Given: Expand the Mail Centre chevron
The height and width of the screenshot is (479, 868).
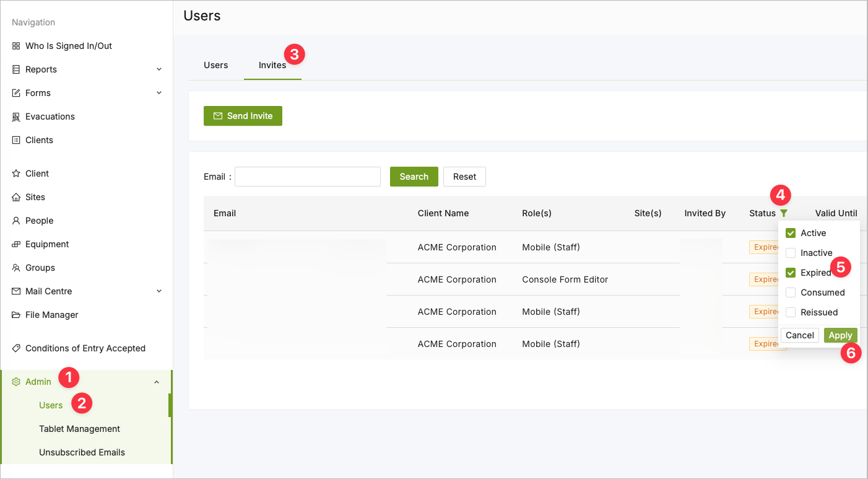Looking at the screenshot, I should [159, 291].
